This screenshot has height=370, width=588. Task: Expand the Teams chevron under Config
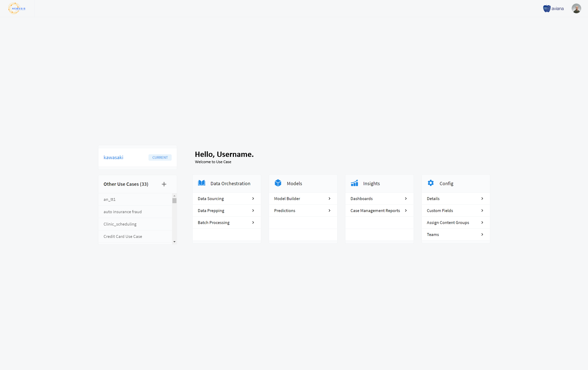482,234
